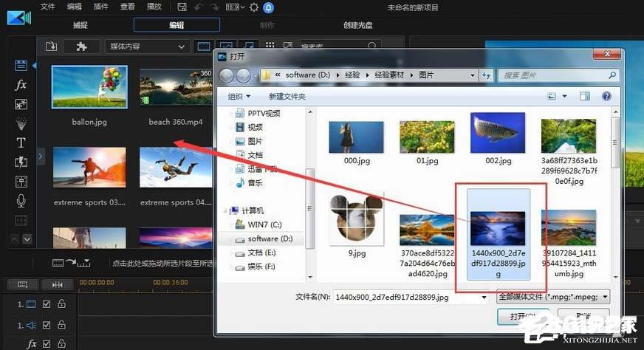This screenshot has width=644, height=350.
Task: Click the refresh icon beside address bar
Action: pyautogui.click(x=486, y=75)
